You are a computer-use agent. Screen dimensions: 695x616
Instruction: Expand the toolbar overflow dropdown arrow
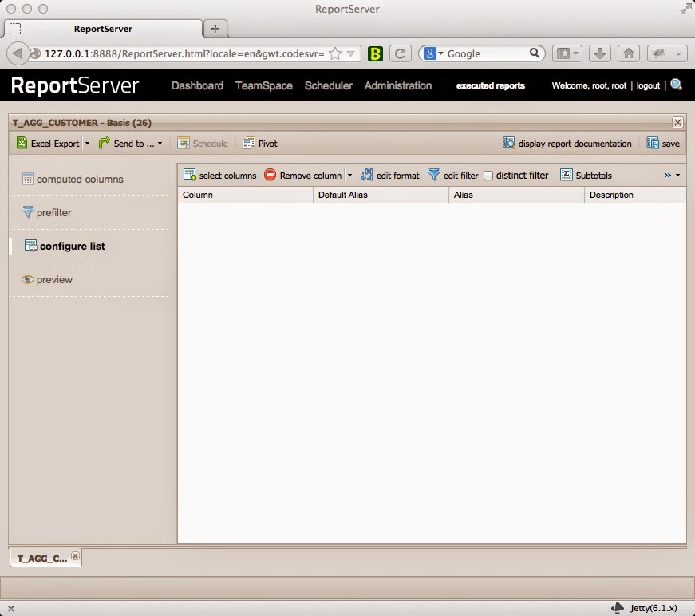(677, 175)
